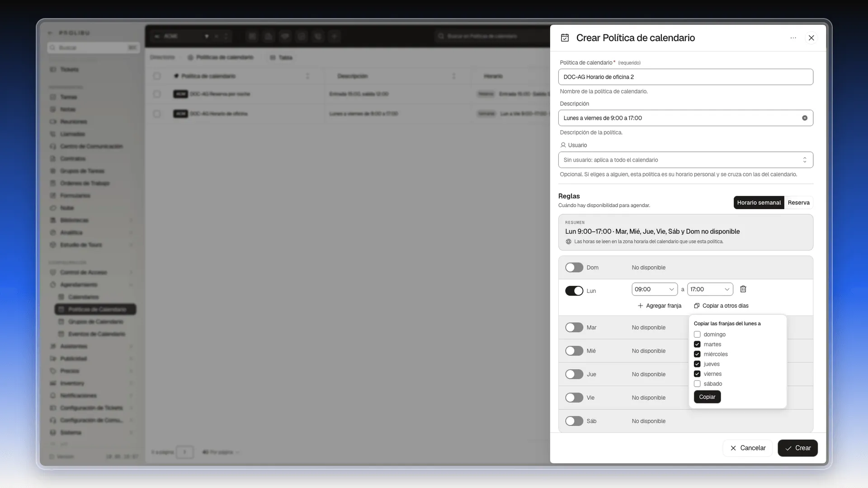Click the copy icon beside Copiar a otros días

pyautogui.click(x=697, y=306)
